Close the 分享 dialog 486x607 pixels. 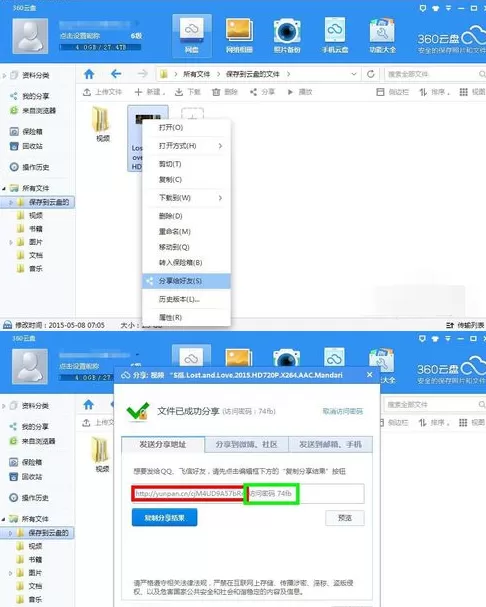[x=369, y=375]
